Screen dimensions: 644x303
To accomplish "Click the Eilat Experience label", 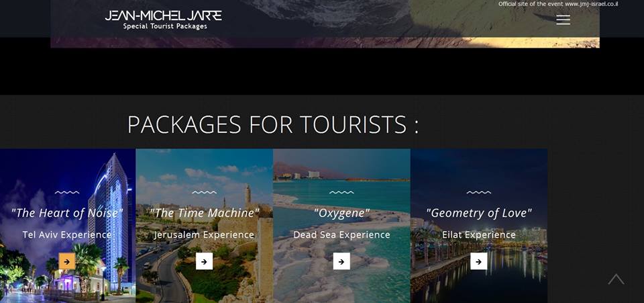I will pyautogui.click(x=478, y=234).
